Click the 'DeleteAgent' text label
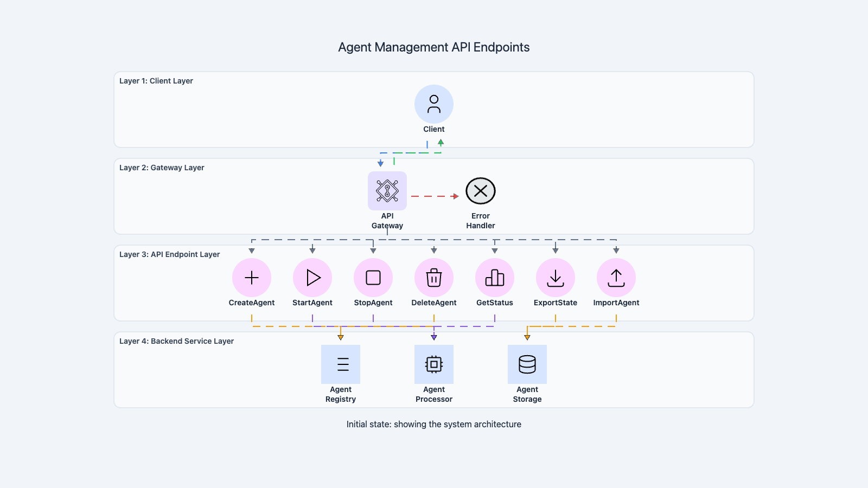The width and height of the screenshot is (868, 488). pos(434,303)
